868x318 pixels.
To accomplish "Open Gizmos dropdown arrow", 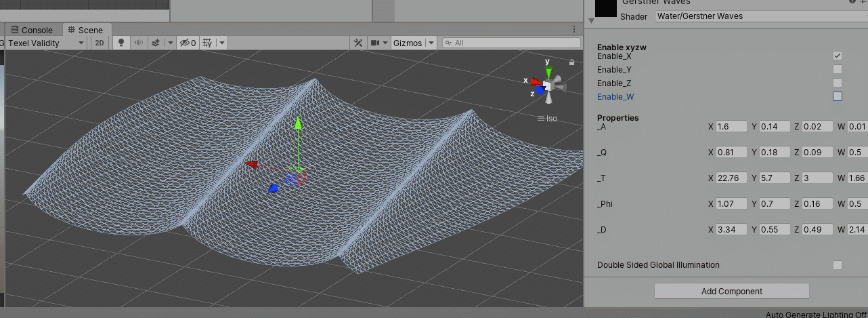I will [431, 43].
